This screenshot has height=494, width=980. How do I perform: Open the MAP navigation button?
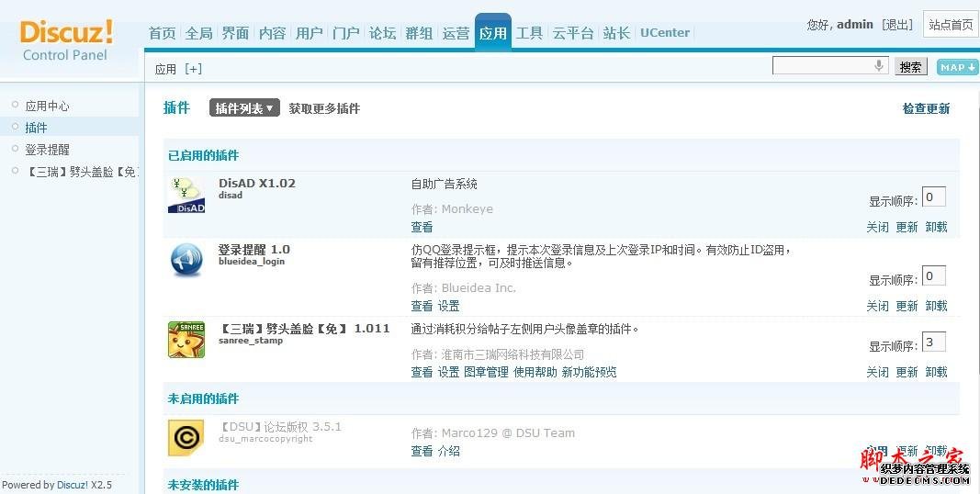(958, 67)
